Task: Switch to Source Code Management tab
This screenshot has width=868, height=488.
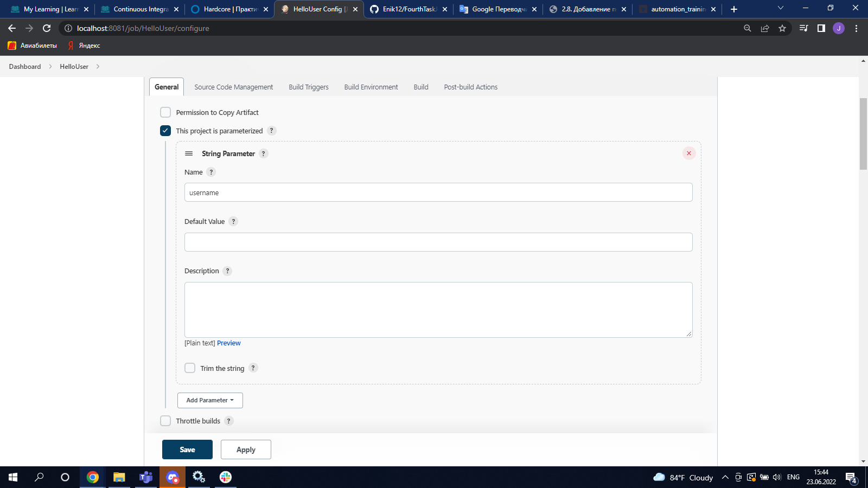Action: 234,87
